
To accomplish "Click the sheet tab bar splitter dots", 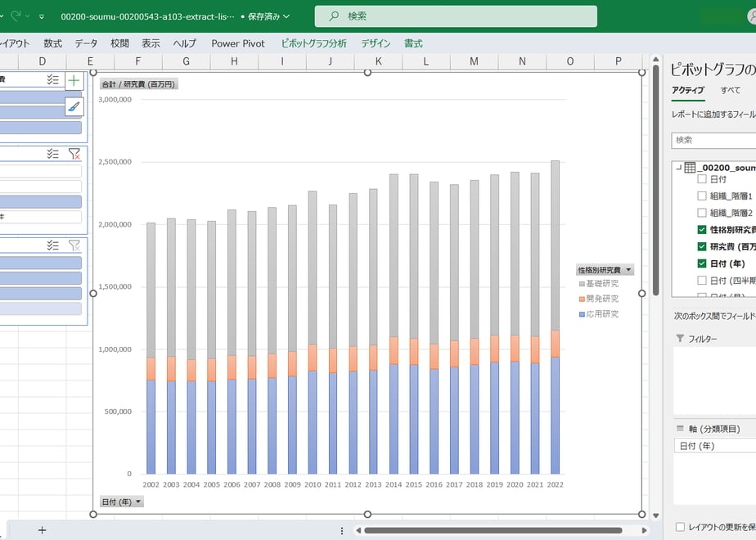I will [342, 531].
